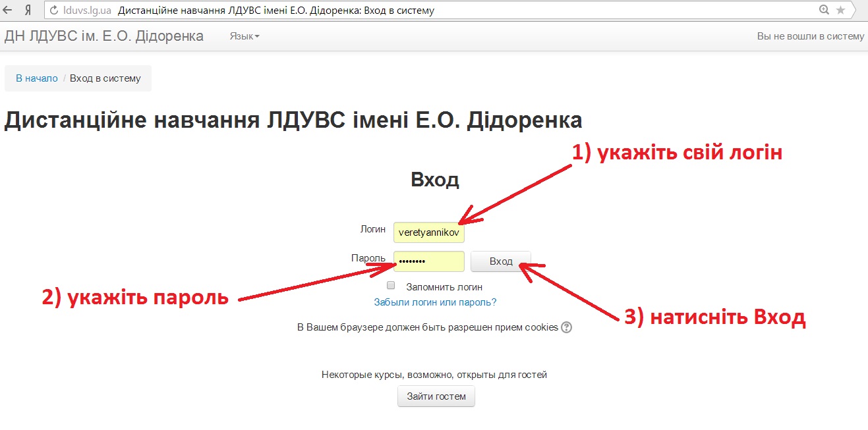Viewport: 868px width, 430px height.
Task: Click the Запомнить логин label
Action: coord(444,287)
